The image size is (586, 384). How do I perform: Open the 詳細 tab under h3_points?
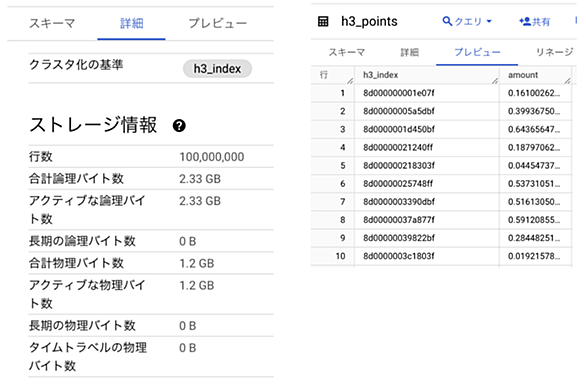pos(410,52)
